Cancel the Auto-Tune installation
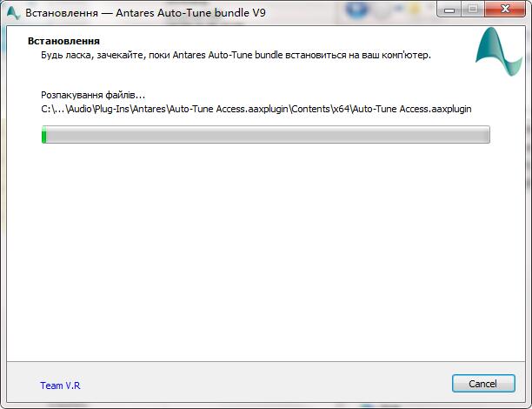532x409 pixels. (x=483, y=384)
